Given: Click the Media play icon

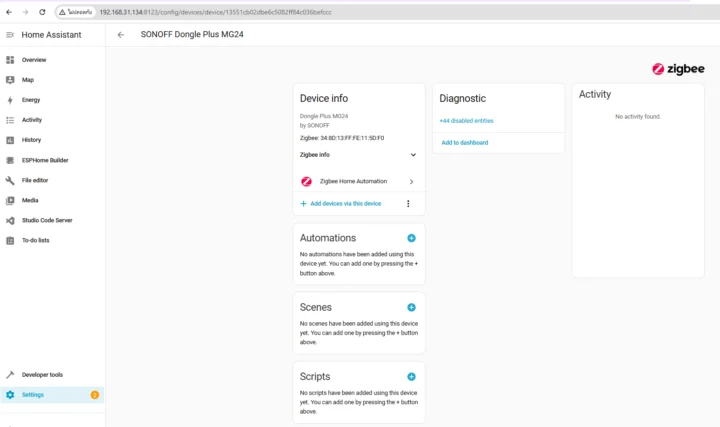Looking at the screenshot, I should [x=10, y=200].
